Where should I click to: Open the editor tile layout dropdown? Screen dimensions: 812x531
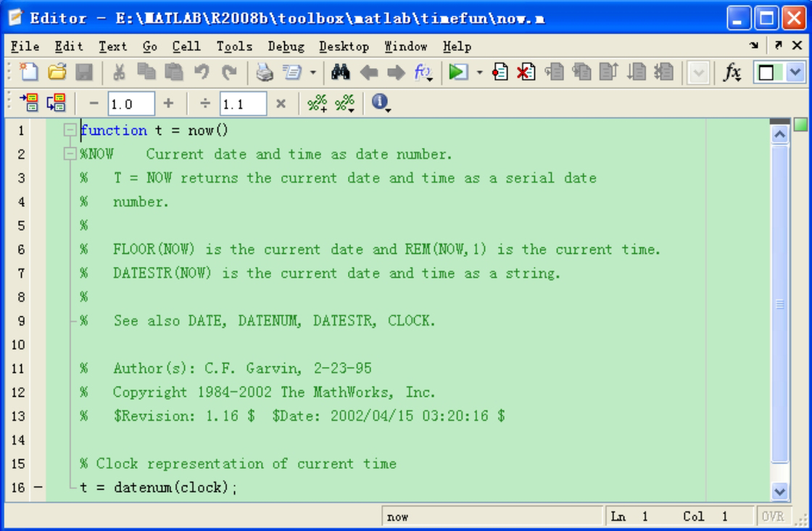(x=795, y=73)
